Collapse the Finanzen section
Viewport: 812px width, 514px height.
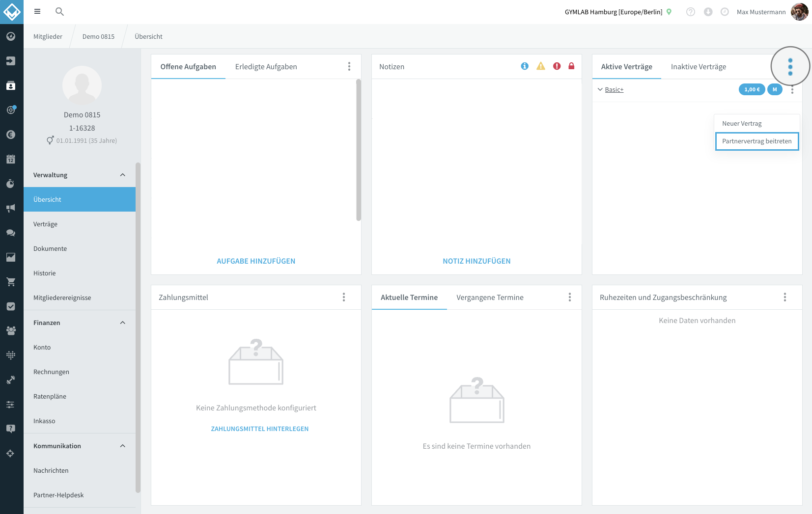tap(123, 323)
